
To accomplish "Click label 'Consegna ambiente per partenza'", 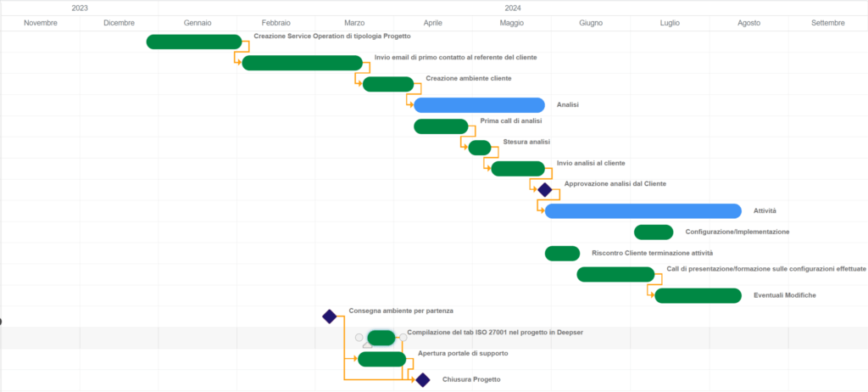I will tap(401, 311).
